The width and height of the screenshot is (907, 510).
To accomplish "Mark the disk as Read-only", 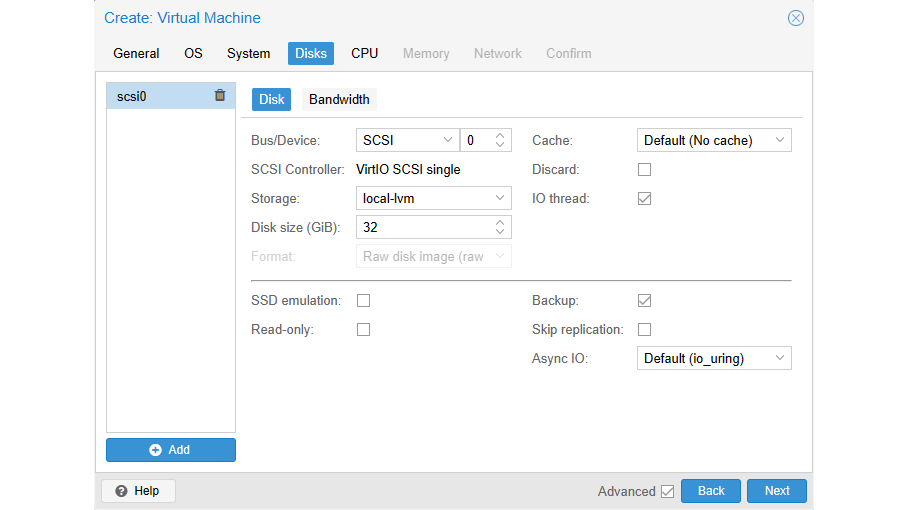I will point(364,329).
